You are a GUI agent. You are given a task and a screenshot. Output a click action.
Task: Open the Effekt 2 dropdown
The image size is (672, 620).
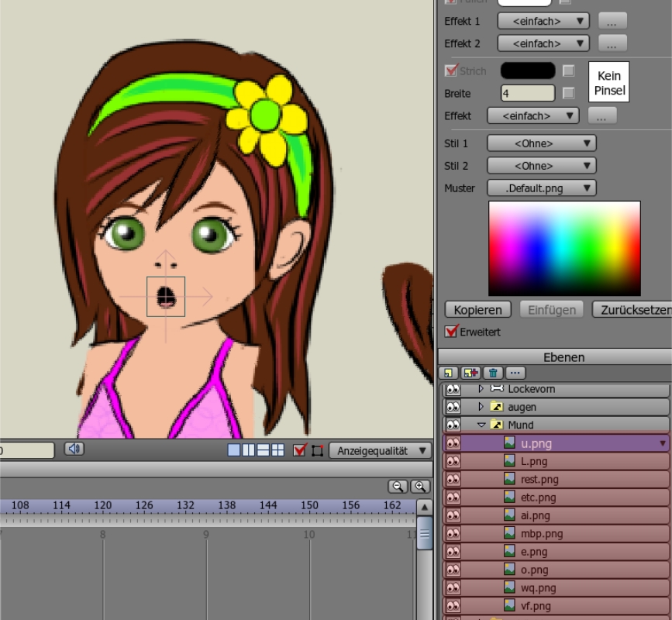543,43
